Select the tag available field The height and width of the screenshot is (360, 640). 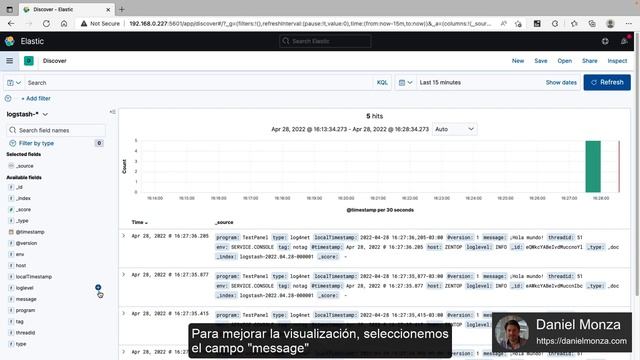point(20,322)
